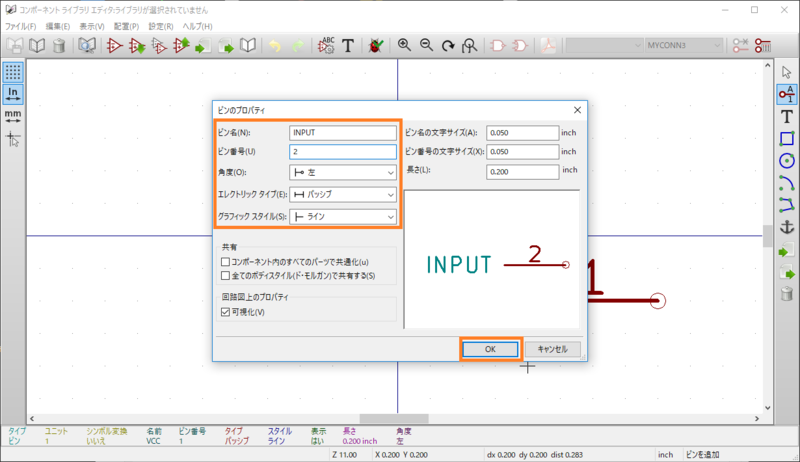
Task: Choose the draw polyline tool
Action: point(787,205)
